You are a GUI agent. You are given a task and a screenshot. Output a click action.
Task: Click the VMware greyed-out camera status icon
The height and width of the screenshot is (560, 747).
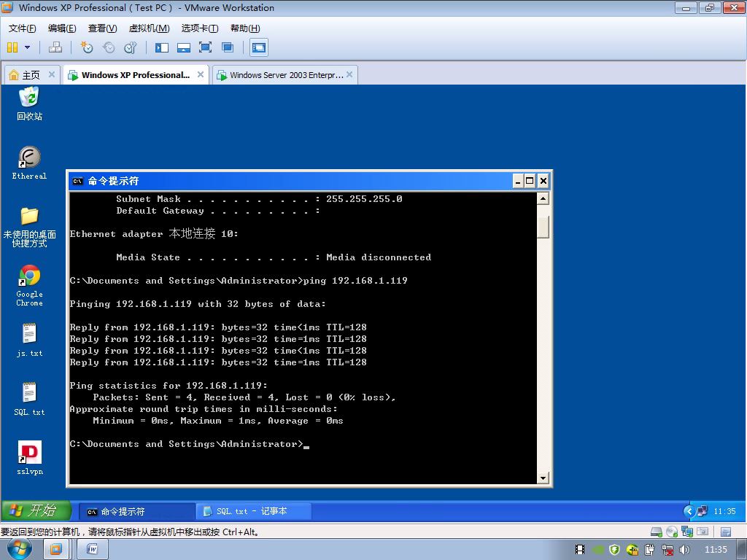[703, 532]
